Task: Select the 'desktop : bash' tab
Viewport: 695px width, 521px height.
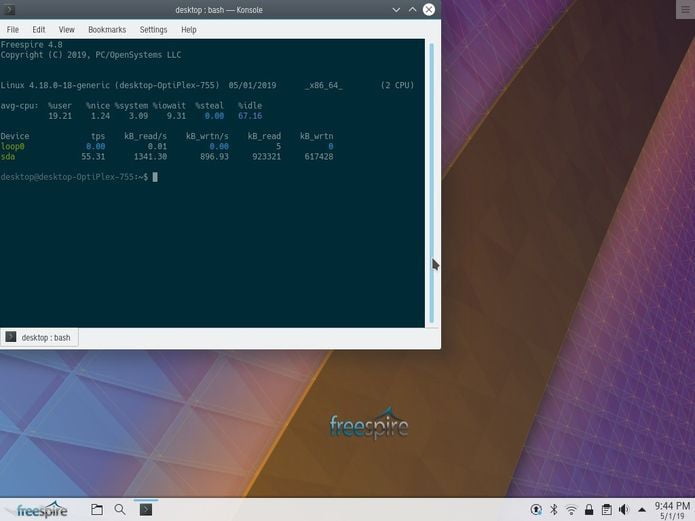Action: click(x=39, y=337)
